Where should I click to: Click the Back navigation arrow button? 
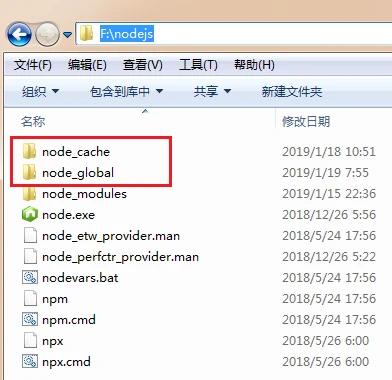click(x=19, y=34)
